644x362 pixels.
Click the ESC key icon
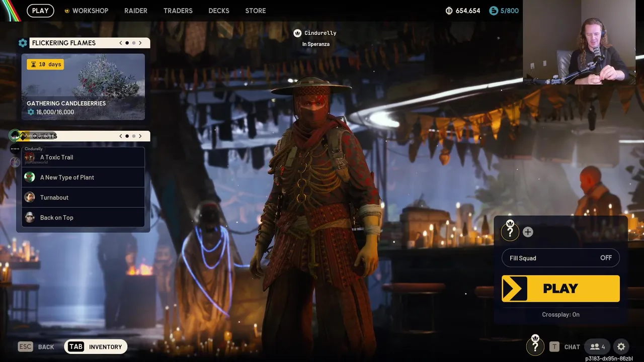pos(26,346)
